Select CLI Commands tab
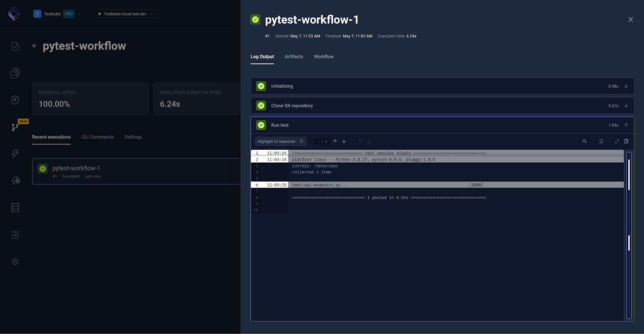644x334 pixels. [97, 137]
